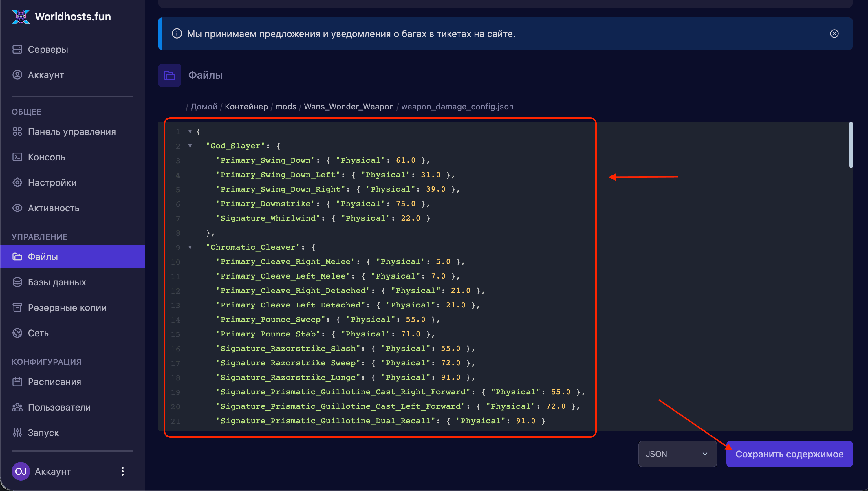The image size is (868, 491).
Task: Click the Резервные копии archive icon
Action: [17, 307]
